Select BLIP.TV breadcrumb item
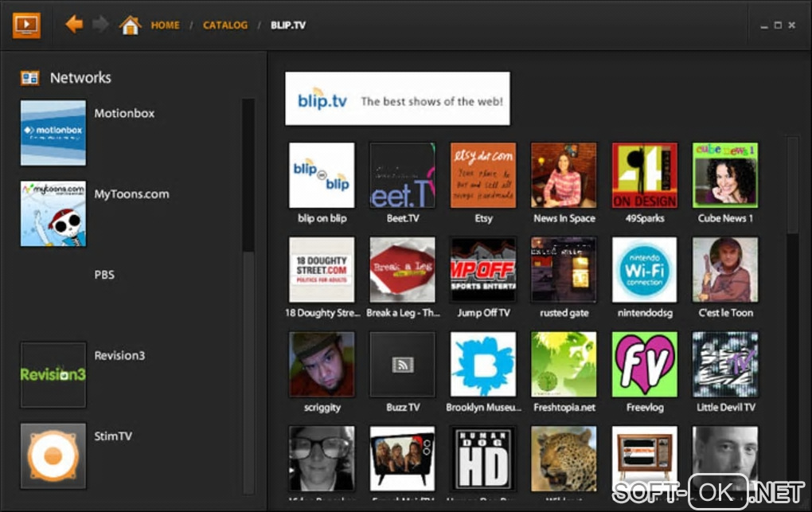Viewport: 812px width, 512px height. 288,25
